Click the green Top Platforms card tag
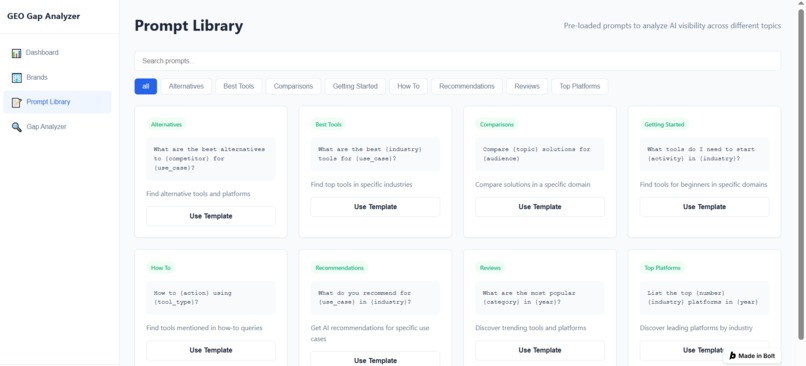 coord(662,268)
